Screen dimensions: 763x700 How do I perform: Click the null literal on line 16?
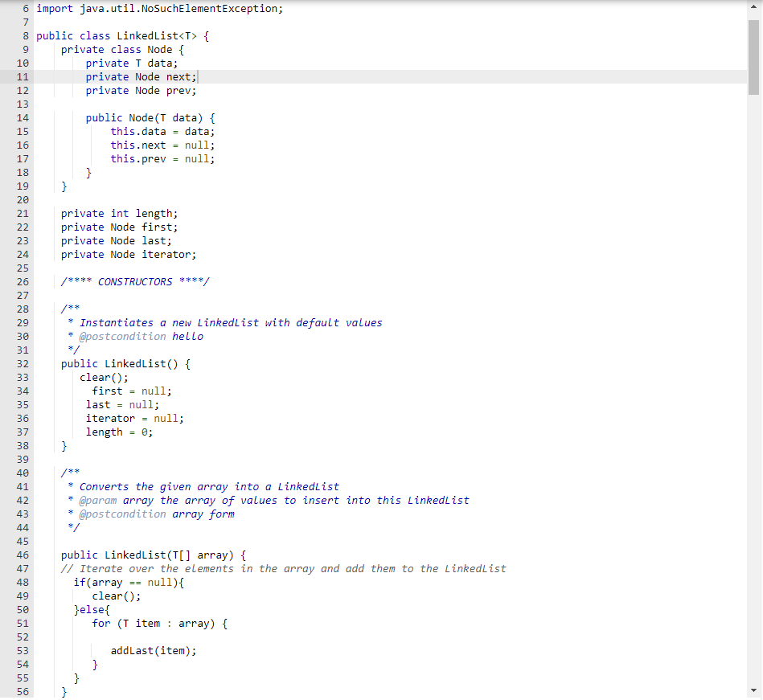point(195,145)
